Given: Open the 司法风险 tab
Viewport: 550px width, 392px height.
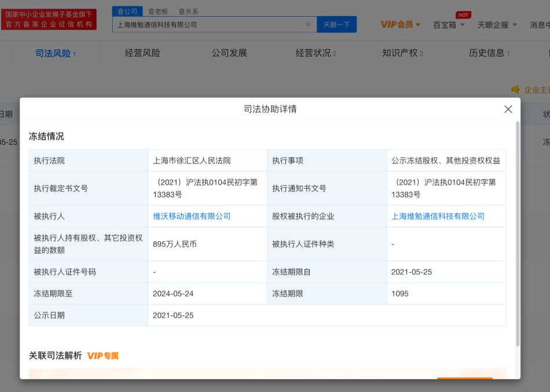Looking at the screenshot, I should pos(56,53).
